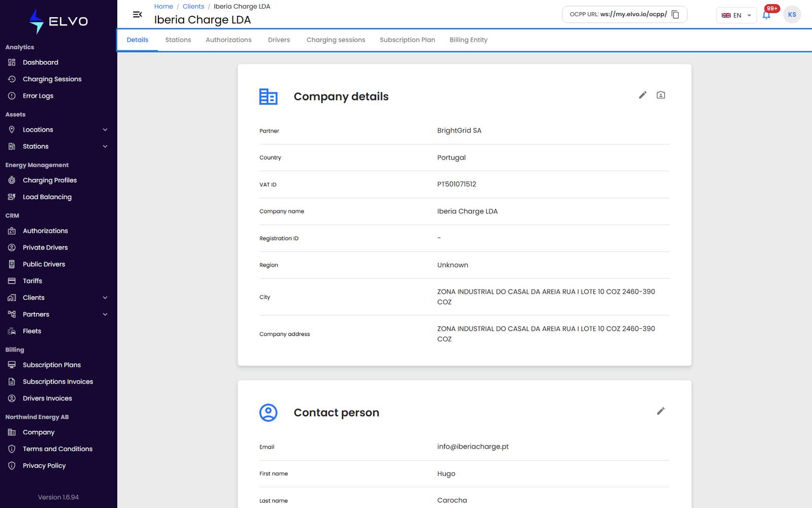Copy the OCPP URL with the clipboard icon
This screenshot has height=508, width=812.
(675, 15)
